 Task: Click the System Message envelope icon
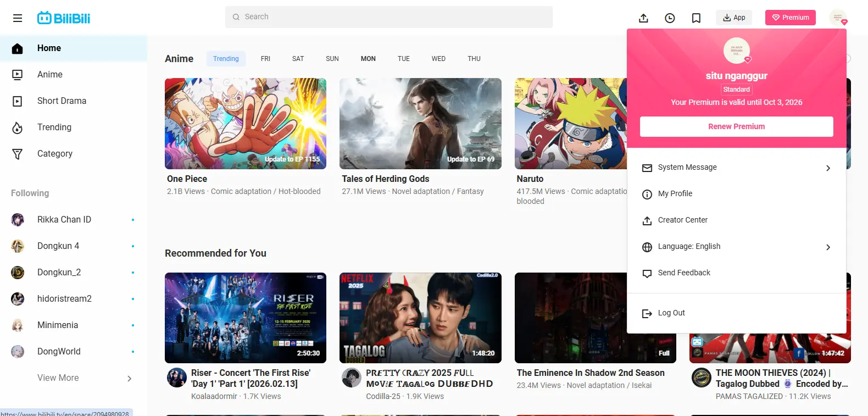click(x=647, y=168)
